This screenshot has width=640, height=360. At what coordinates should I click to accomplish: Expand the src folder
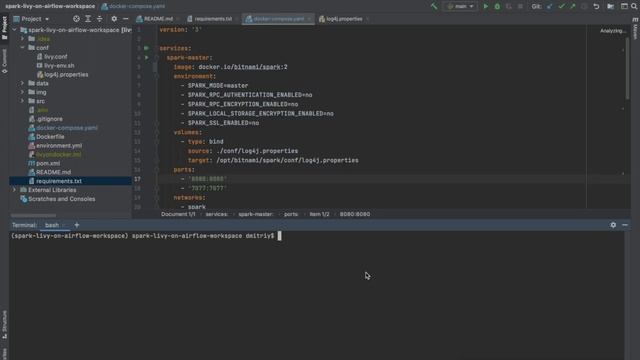pos(22,101)
